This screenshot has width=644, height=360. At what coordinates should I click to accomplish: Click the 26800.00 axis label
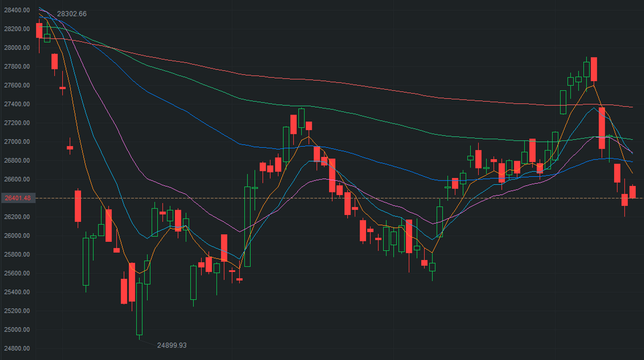tap(18, 161)
